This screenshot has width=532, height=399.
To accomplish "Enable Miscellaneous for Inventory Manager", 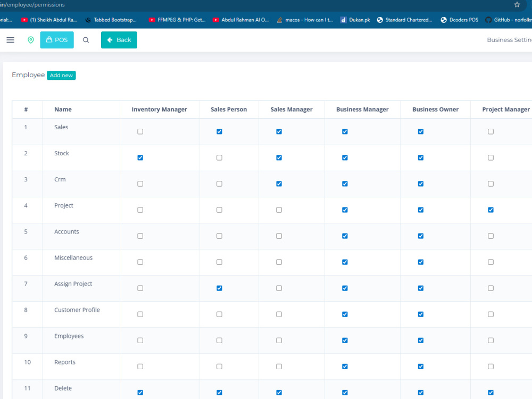I will click(x=140, y=262).
